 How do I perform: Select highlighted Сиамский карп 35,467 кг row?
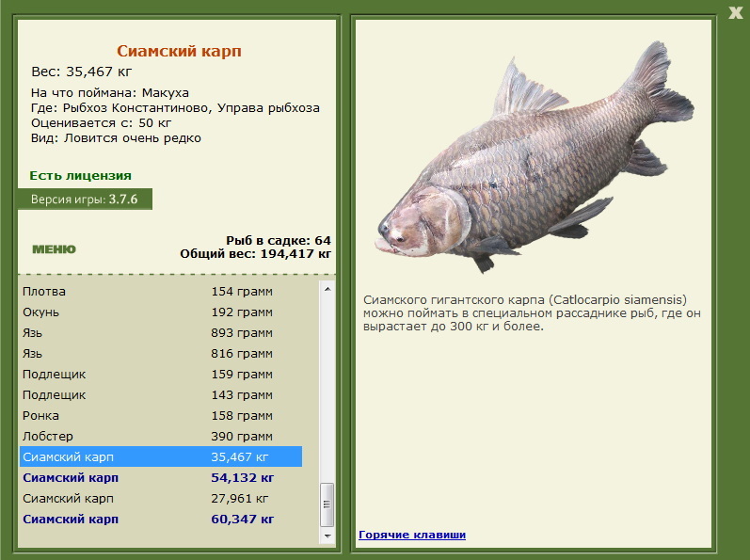161,456
